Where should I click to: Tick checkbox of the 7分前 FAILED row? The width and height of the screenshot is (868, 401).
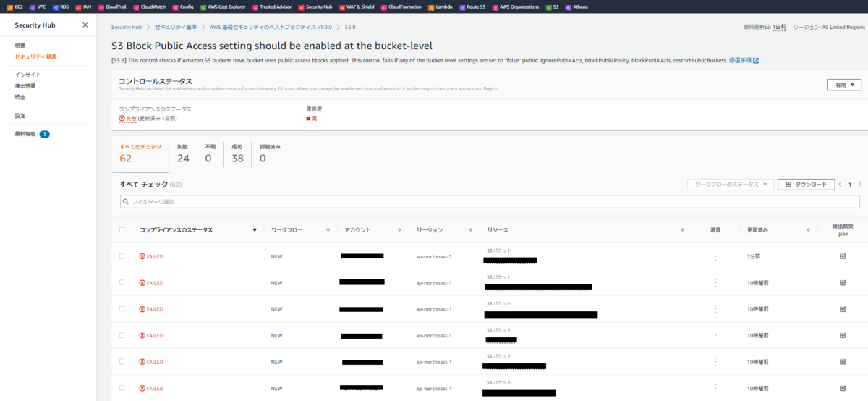point(122,256)
